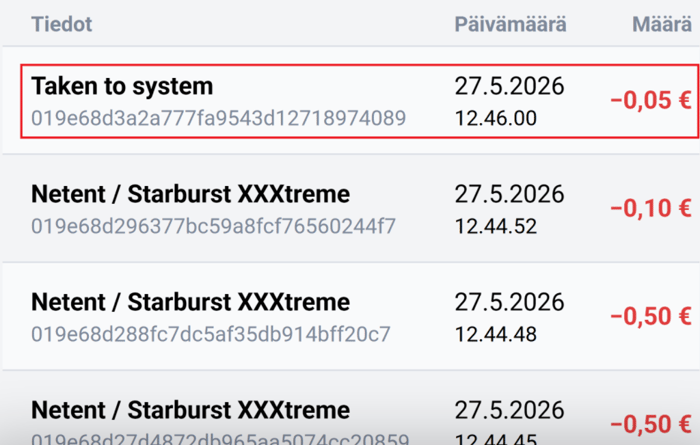Click the amount −0,10 €
The image size is (700, 445).
click(651, 208)
